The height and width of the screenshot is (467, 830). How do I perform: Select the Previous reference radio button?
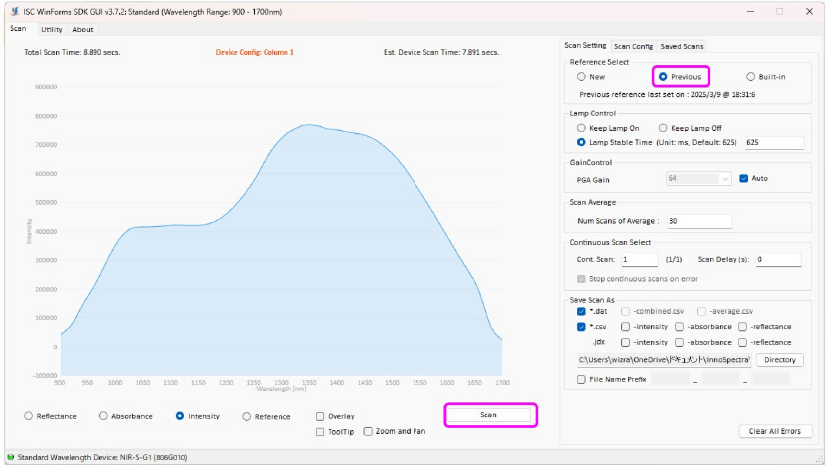[x=663, y=76]
